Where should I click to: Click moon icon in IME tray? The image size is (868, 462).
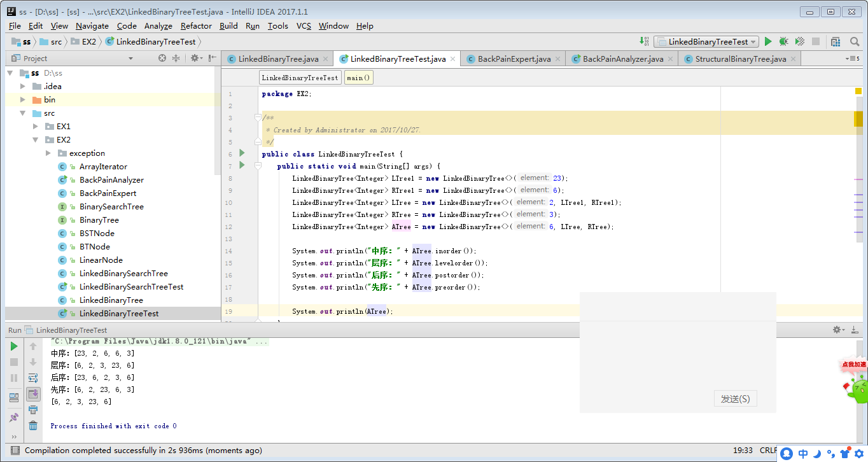tap(817, 454)
